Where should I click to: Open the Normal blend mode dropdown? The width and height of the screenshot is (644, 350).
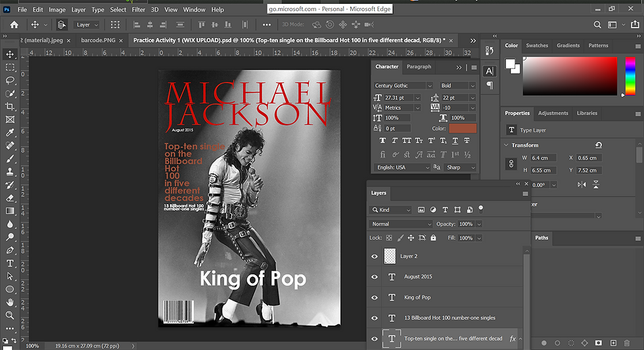(x=402, y=224)
